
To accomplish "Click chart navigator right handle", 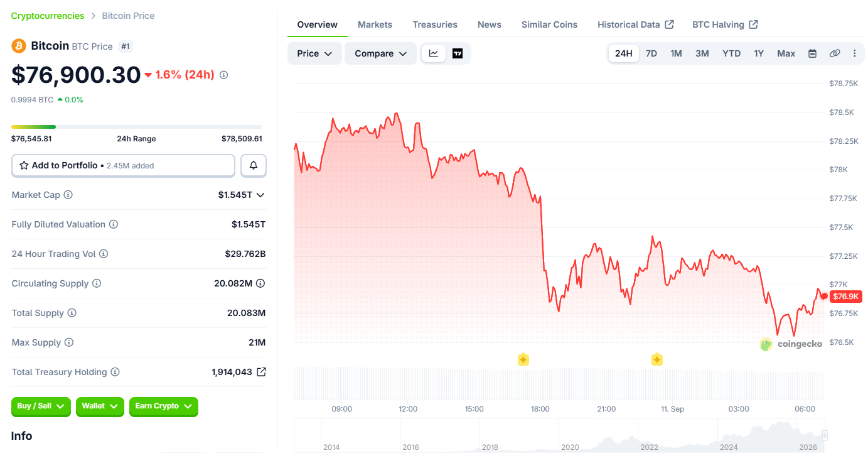I will [825, 435].
